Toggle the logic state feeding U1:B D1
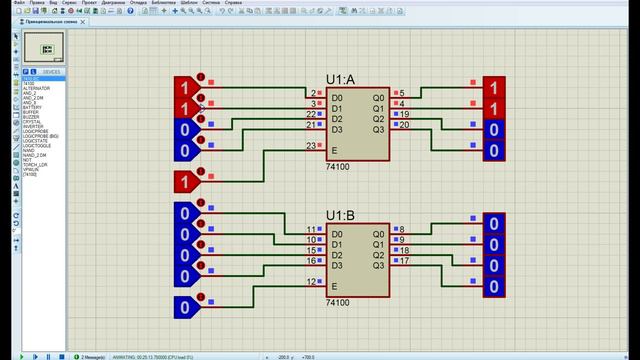Screen dimensions: 640x360 [x=187, y=234]
